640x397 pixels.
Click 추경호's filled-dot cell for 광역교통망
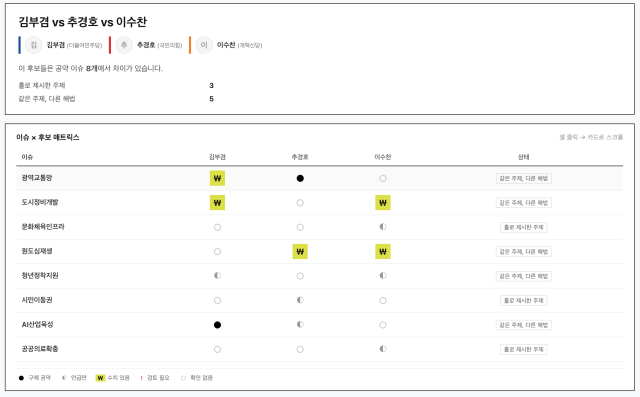pyautogui.click(x=300, y=178)
